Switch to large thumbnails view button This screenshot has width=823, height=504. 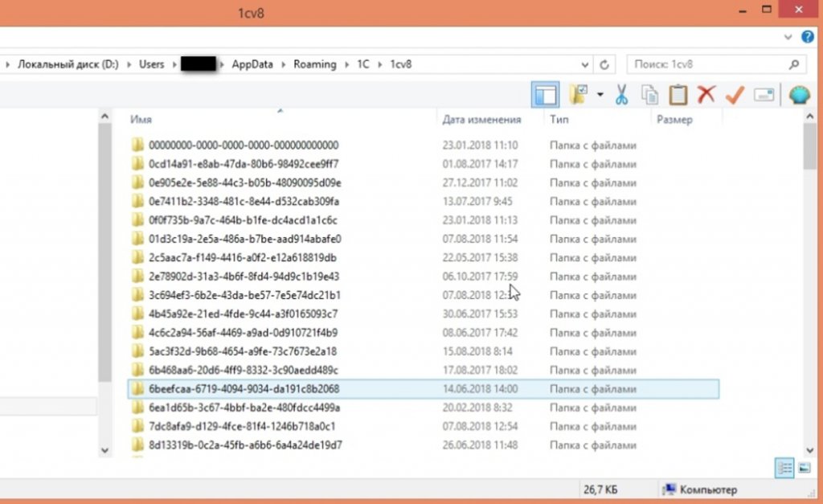(804, 468)
